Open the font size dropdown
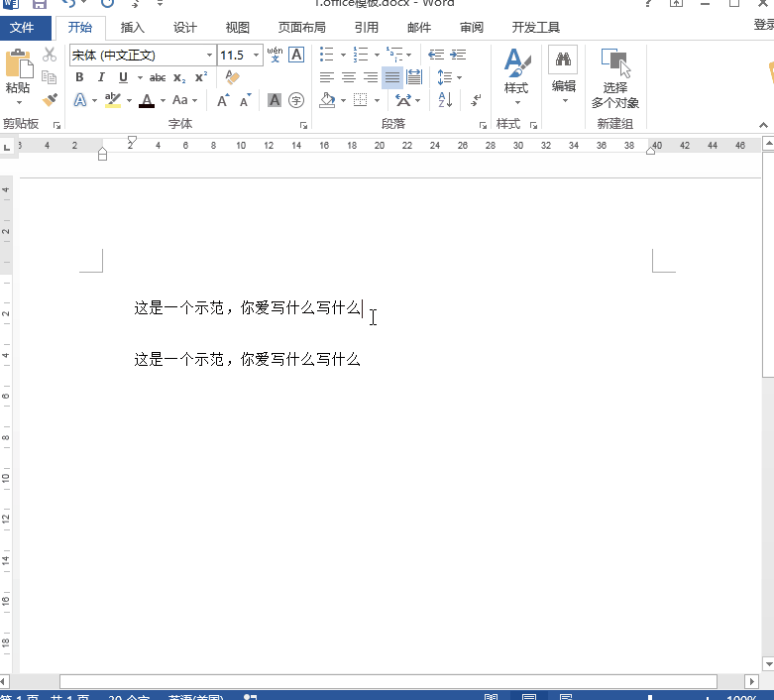 (x=257, y=56)
